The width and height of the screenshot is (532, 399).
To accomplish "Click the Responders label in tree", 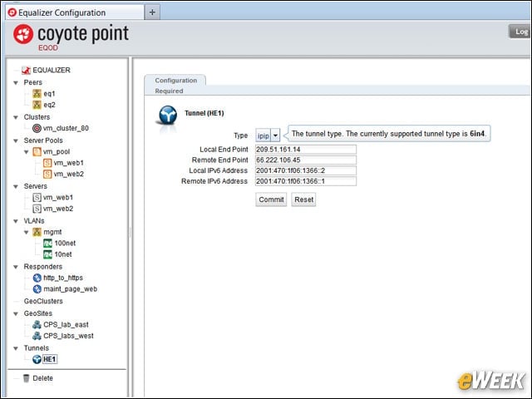I will tap(43, 267).
